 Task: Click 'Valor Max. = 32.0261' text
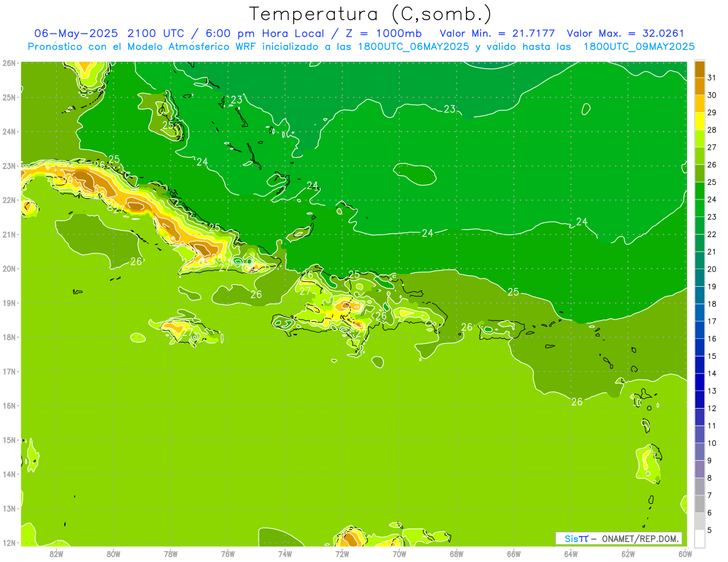[625, 33]
